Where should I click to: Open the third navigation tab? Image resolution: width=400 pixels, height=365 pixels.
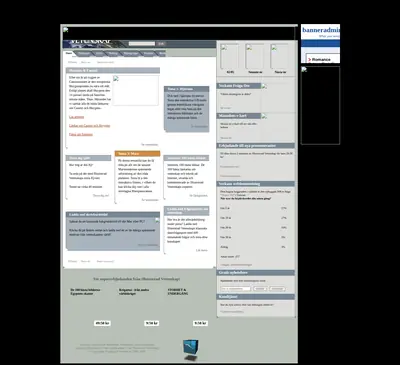click(99, 54)
